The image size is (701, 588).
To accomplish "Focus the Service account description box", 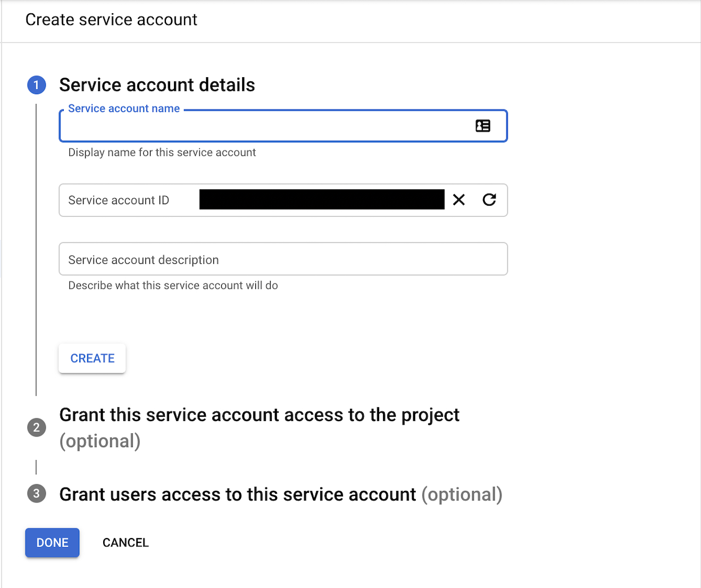I will click(x=283, y=259).
